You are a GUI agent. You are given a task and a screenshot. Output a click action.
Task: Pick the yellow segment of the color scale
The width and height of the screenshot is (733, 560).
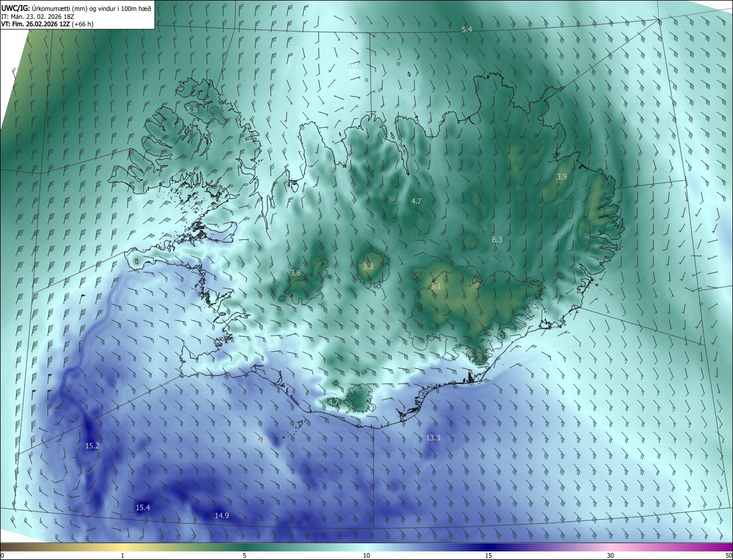[123, 547]
